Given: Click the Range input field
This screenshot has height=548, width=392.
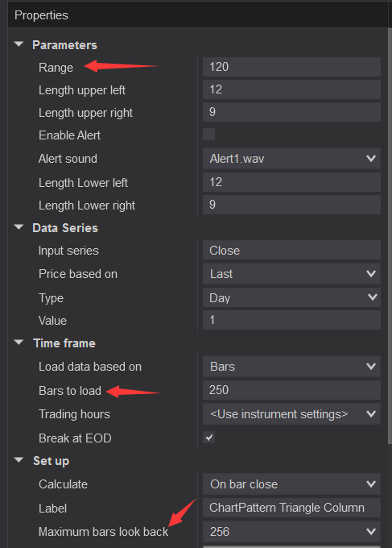Looking at the screenshot, I should (x=291, y=67).
